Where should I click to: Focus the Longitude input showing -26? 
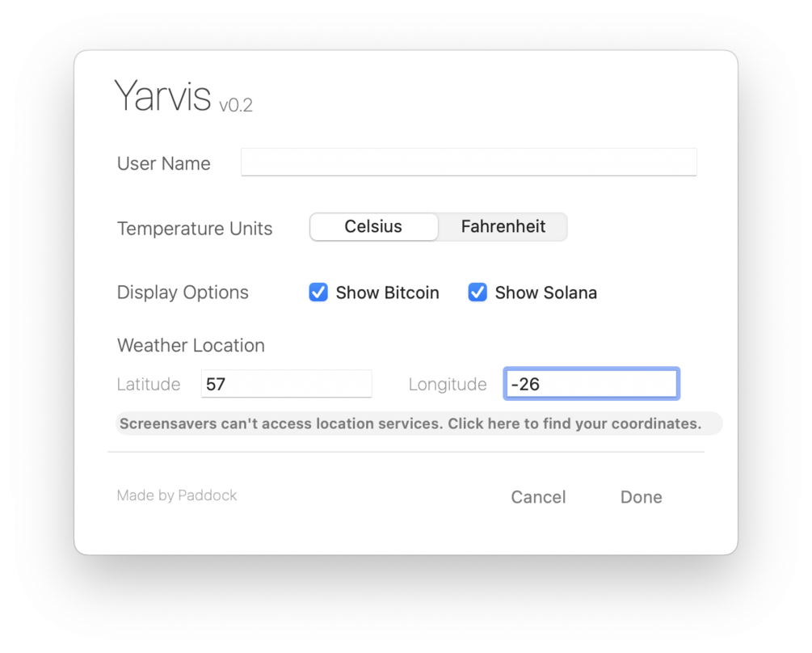(x=591, y=384)
